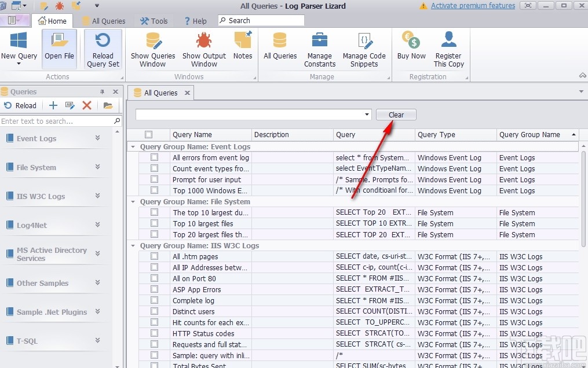The image size is (588, 368).
Task: Click Activate premium features link
Action: 473,6
